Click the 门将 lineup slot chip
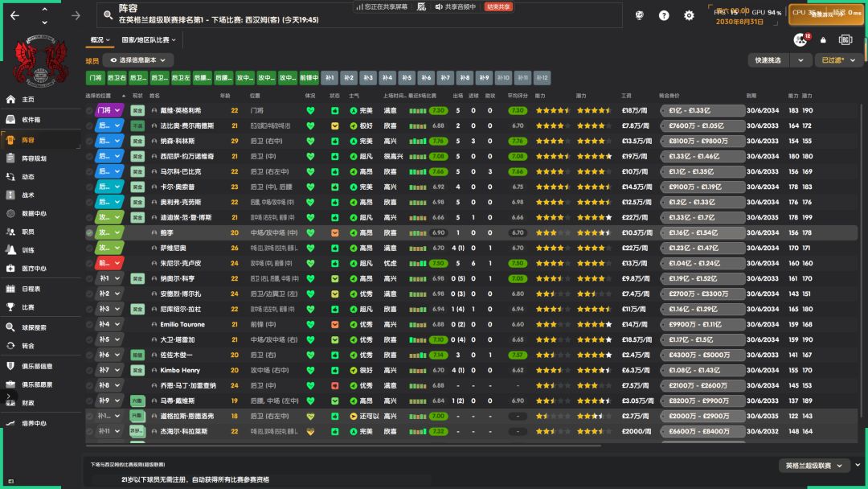This screenshot has width=868, height=489. click(x=96, y=78)
